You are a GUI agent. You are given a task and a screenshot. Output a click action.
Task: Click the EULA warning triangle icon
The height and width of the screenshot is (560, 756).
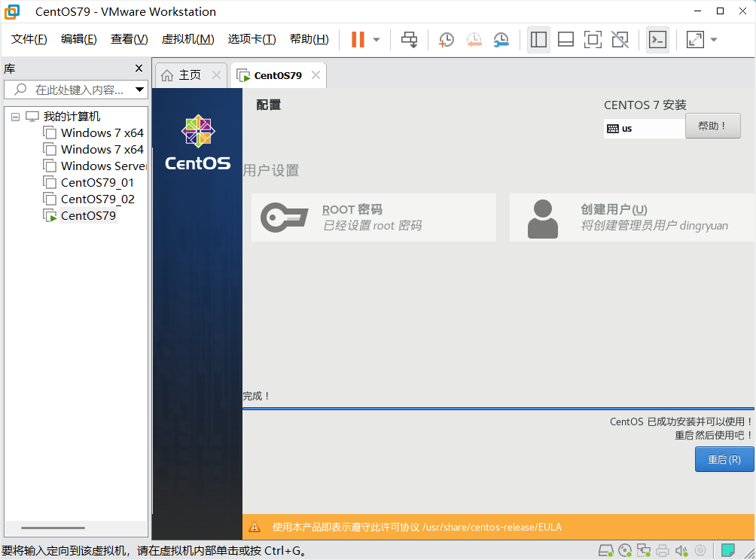click(255, 527)
